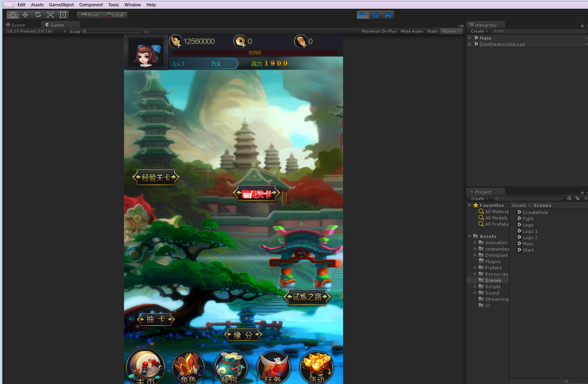Image resolution: width=588 pixels, height=384 pixels.
Task: Toggle the Pivot button
Action: click(90, 15)
